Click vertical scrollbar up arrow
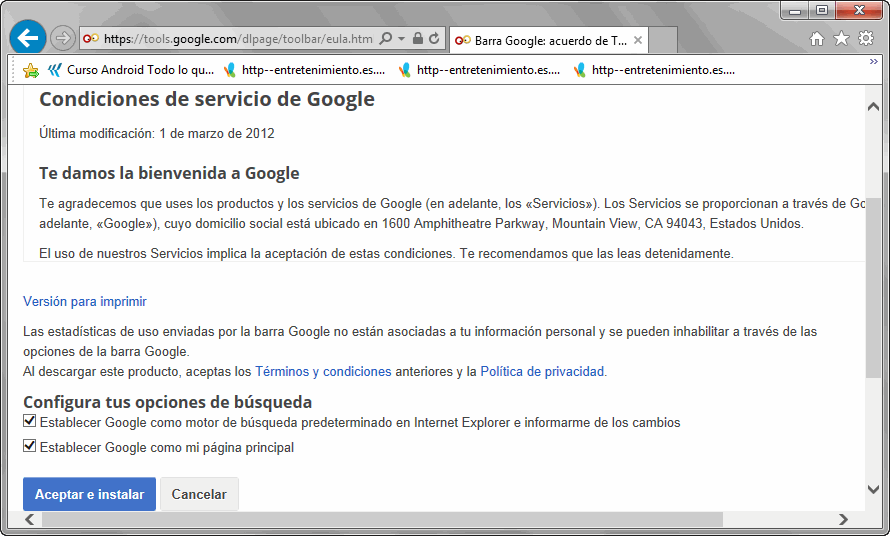 (x=873, y=107)
